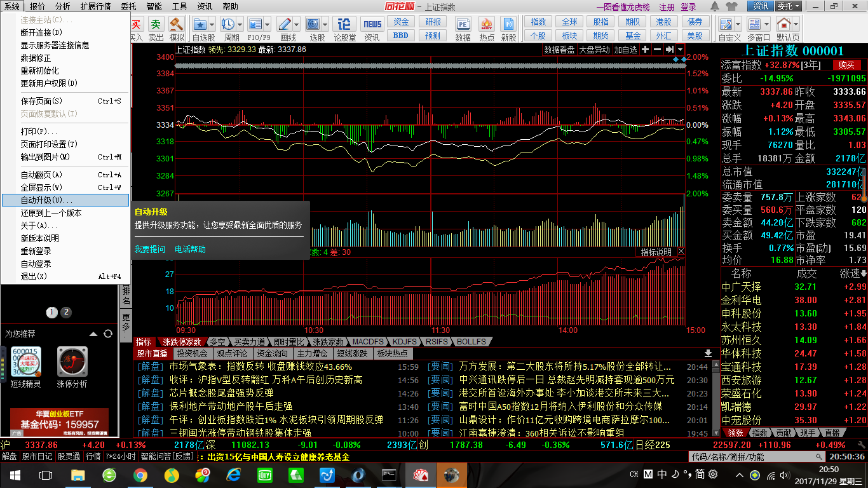This screenshot has height=488, width=868.
Task: Click the 全球 market button
Action: pyautogui.click(x=570, y=22)
